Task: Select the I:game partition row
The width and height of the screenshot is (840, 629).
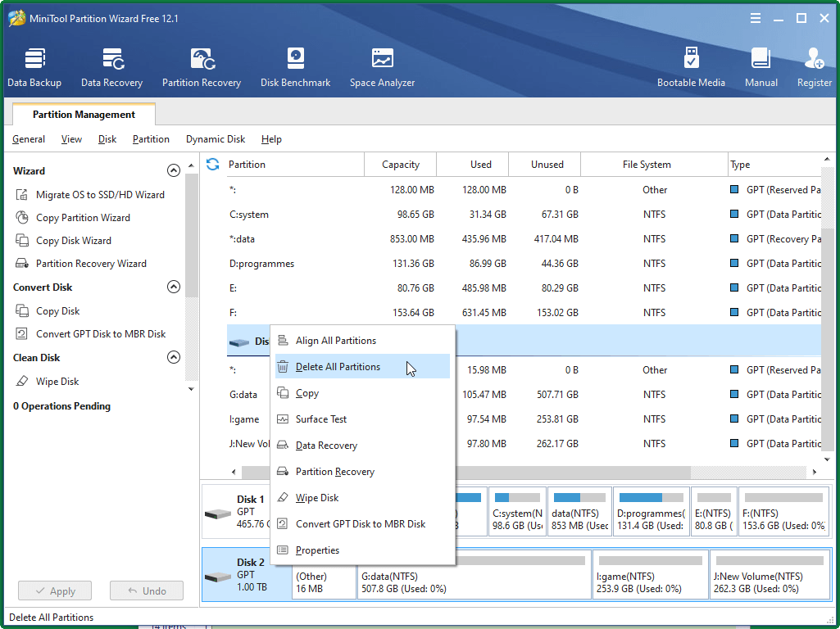Action: (524, 419)
